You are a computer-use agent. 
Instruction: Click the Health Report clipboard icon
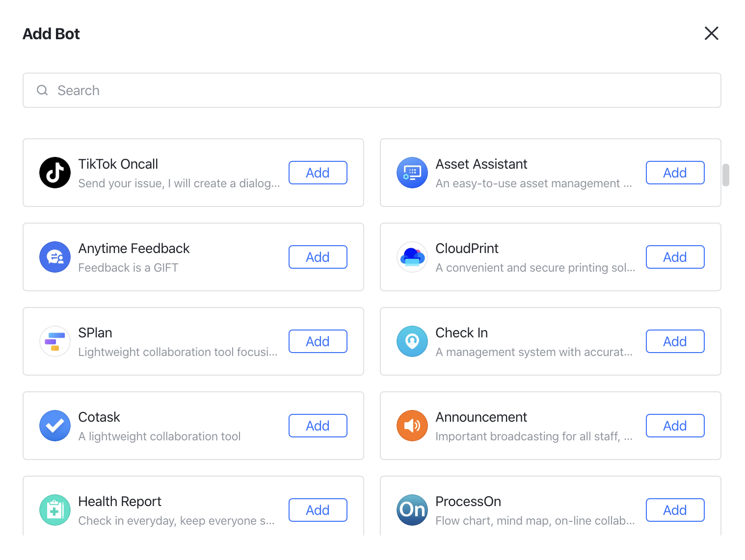click(55, 510)
